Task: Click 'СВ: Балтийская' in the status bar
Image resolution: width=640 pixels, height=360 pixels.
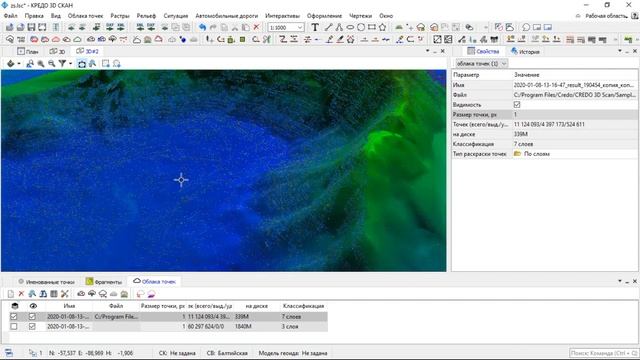Action: [x=227, y=353]
